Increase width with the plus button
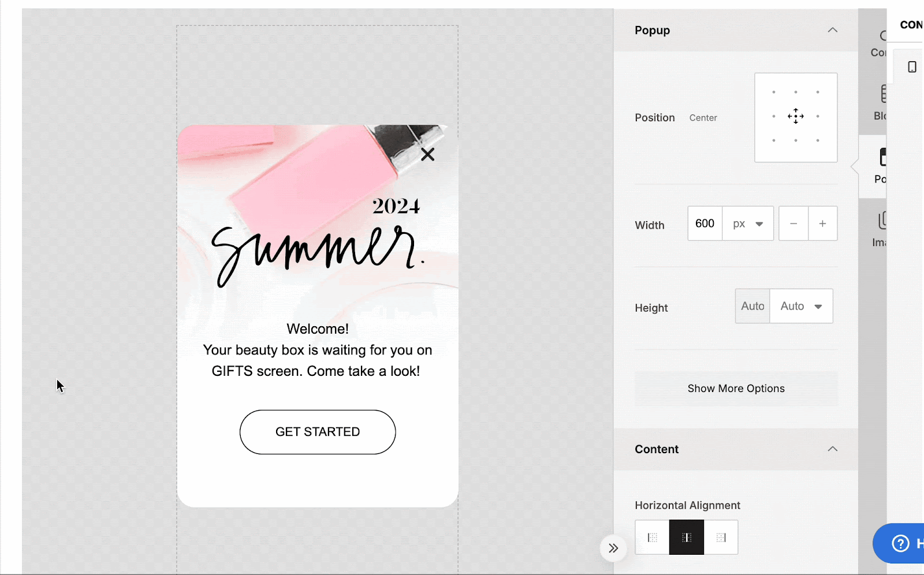The width and height of the screenshot is (924, 575). [x=823, y=223]
